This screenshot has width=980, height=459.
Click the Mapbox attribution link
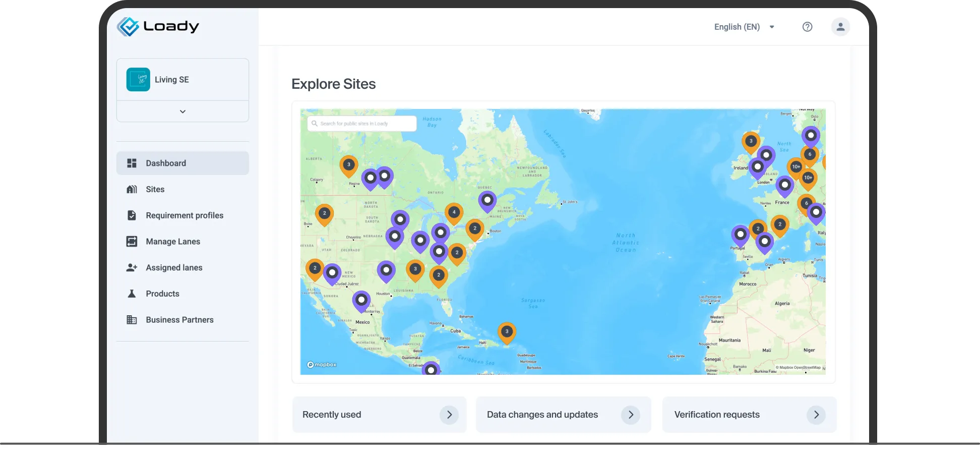321,364
